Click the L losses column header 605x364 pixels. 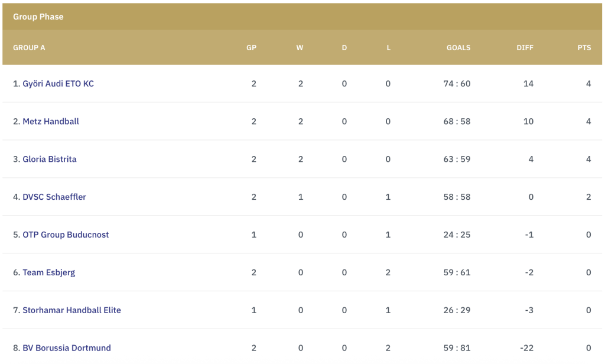click(x=389, y=48)
